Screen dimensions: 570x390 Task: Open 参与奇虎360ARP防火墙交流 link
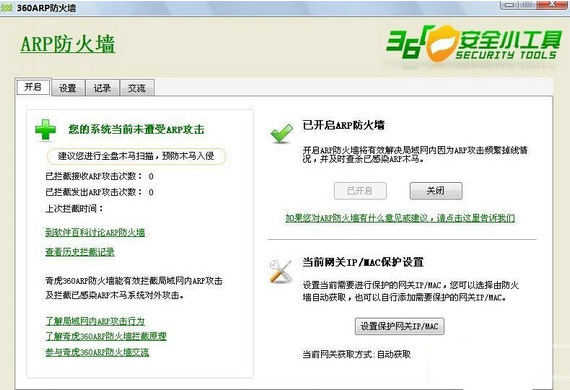97,352
